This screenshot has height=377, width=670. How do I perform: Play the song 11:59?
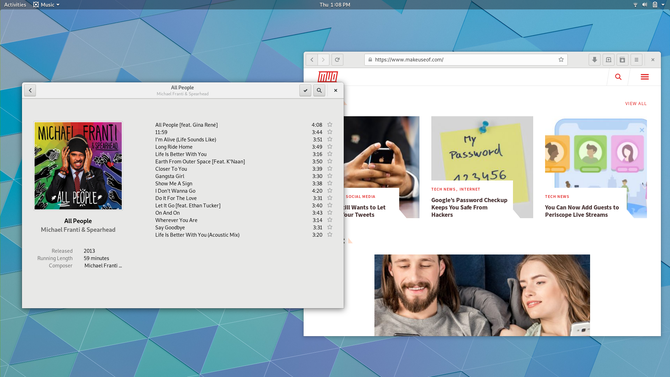pos(161,132)
